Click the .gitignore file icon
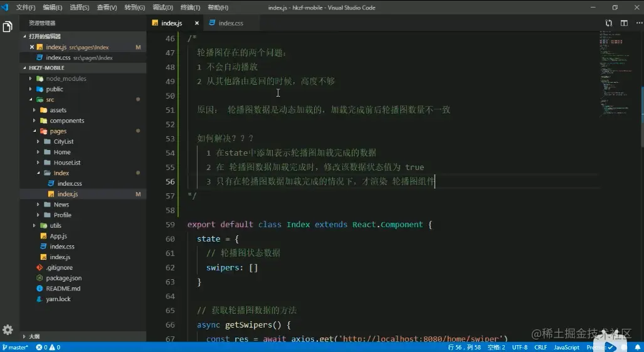Viewport: 644px width, 352px height. (40, 267)
